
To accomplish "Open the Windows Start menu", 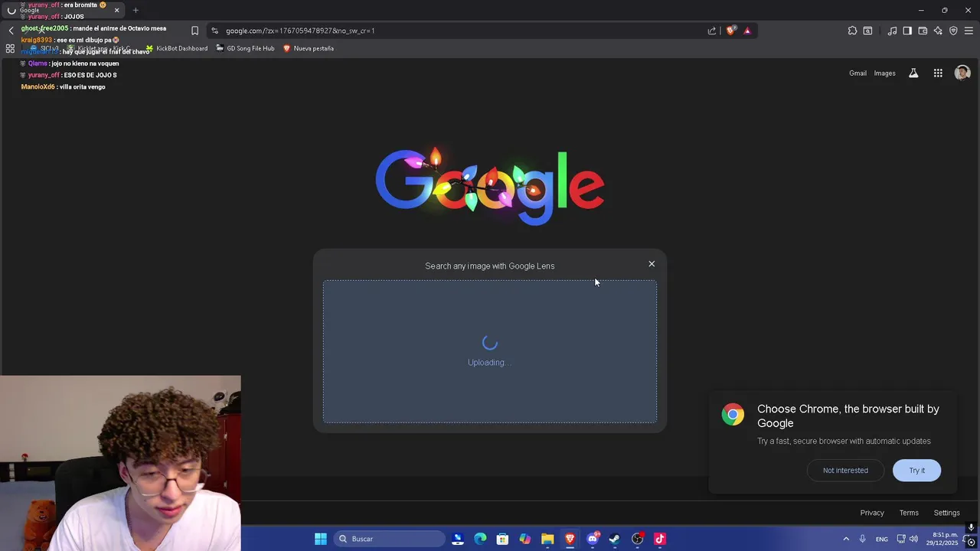I will 321,539.
